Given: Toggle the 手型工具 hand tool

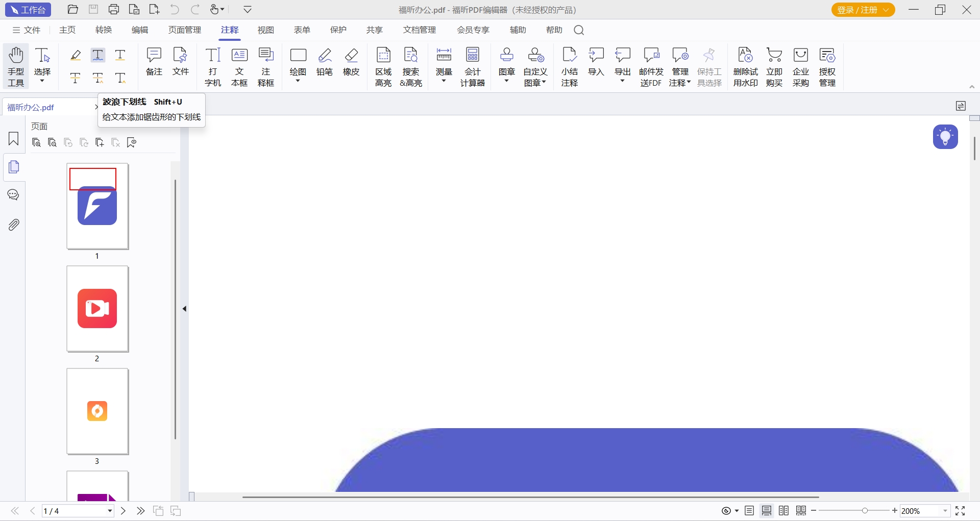Looking at the screenshot, I should [x=16, y=66].
